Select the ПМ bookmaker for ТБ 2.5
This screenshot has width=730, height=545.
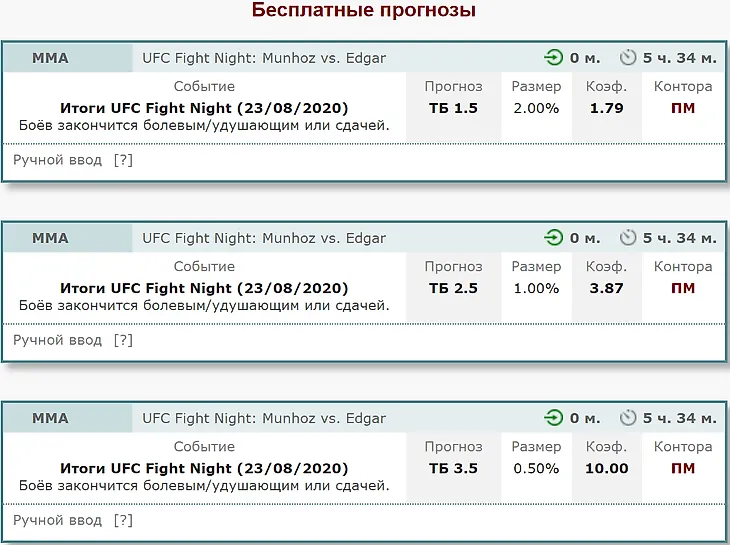[x=683, y=288]
